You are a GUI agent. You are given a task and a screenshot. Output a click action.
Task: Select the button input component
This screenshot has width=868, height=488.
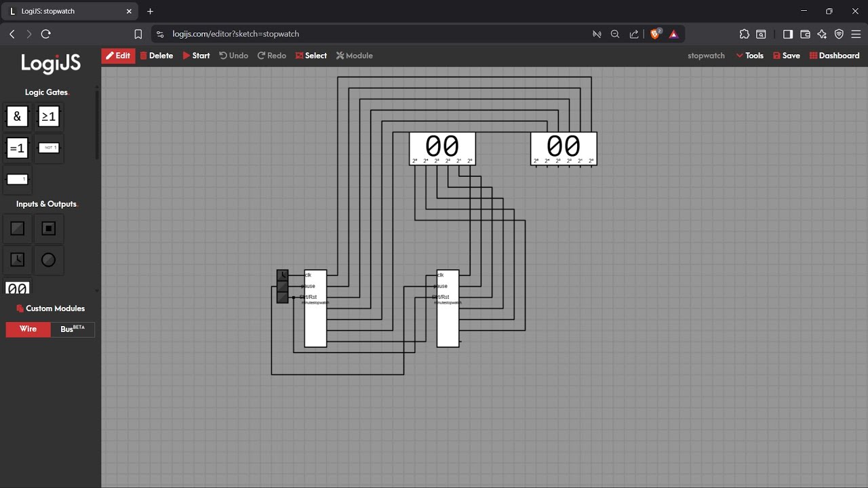49,229
